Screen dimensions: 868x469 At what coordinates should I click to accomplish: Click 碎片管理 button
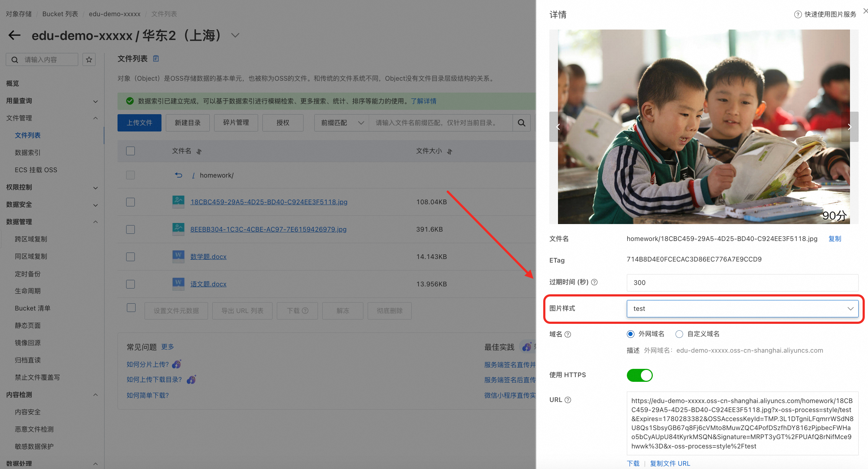(236, 123)
